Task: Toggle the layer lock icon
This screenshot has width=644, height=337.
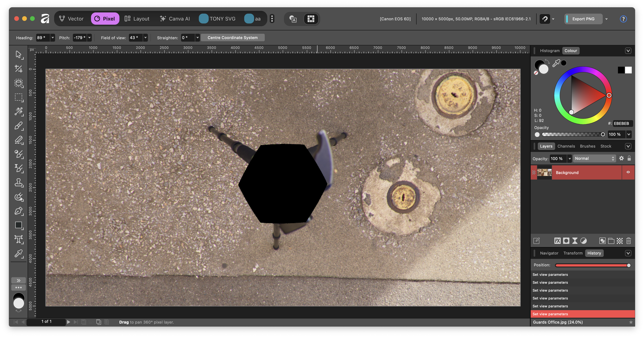Action: point(629,158)
